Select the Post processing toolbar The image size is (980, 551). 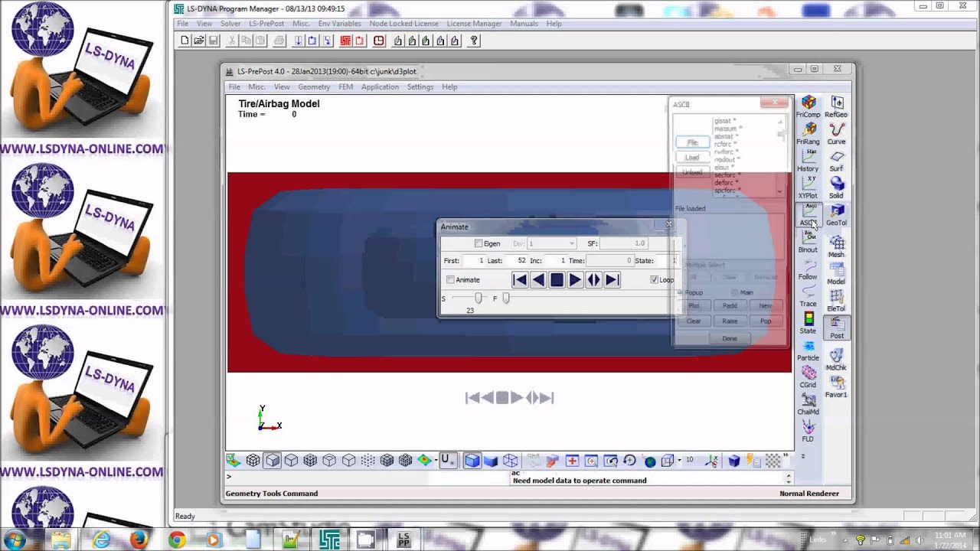836,328
